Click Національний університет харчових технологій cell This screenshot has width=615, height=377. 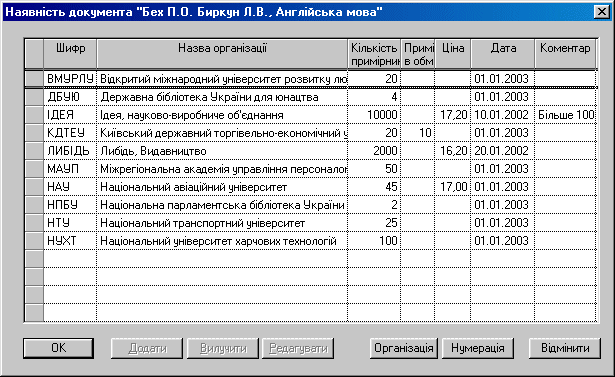pos(222,241)
